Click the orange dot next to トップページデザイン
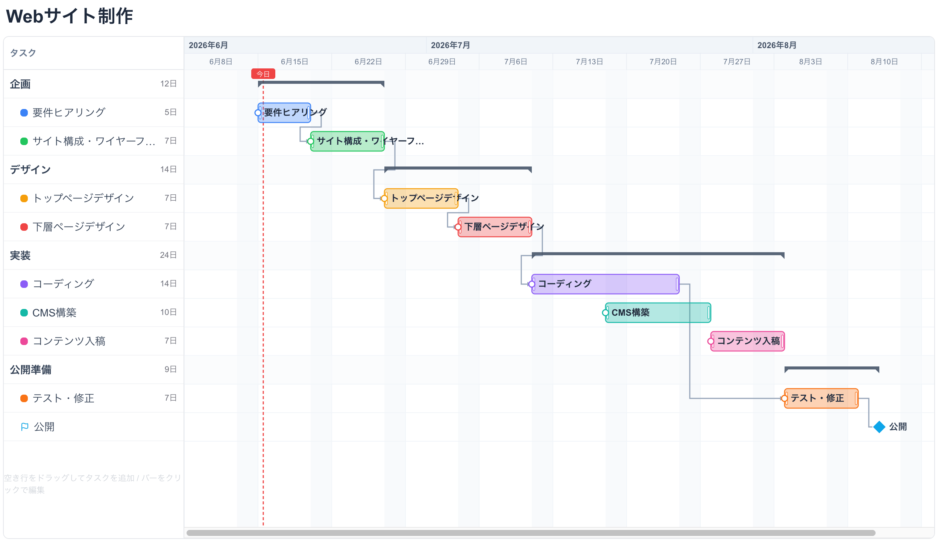 24,198
